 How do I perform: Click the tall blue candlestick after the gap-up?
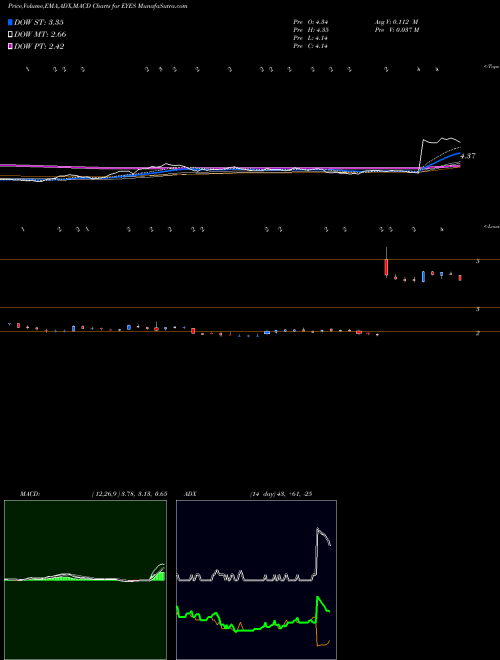(423, 277)
